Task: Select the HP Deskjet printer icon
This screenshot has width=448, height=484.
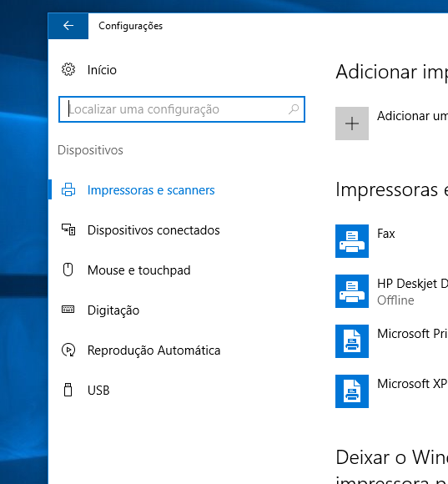Action: tap(352, 291)
